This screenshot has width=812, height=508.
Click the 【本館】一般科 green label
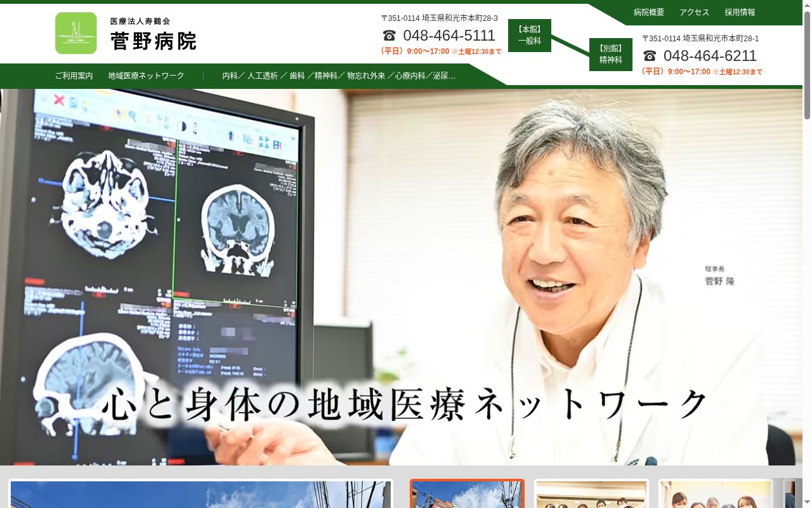click(530, 36)
